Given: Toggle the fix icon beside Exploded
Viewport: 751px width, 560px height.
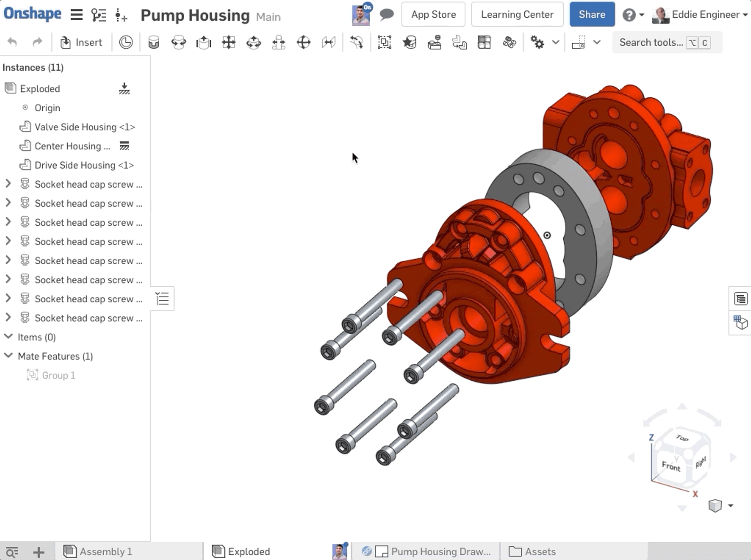Looking at the screenshot, I should pyautogui.click(x=124, y=89).
